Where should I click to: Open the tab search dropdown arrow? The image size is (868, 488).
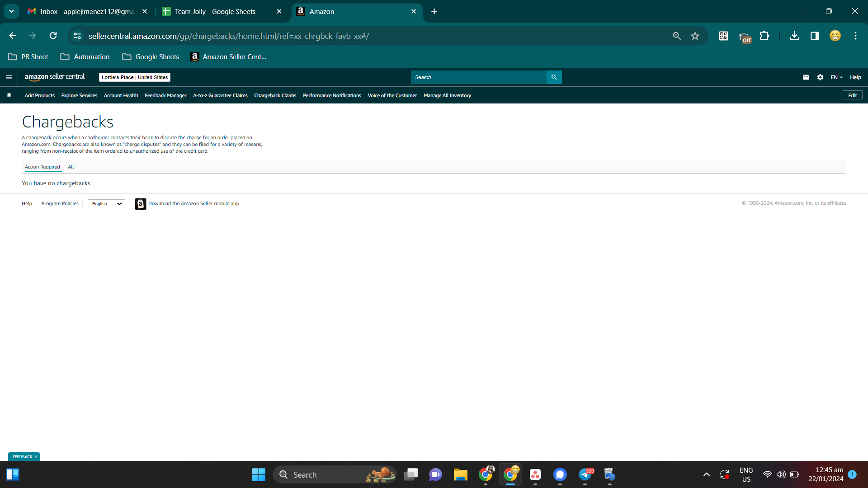11,11
